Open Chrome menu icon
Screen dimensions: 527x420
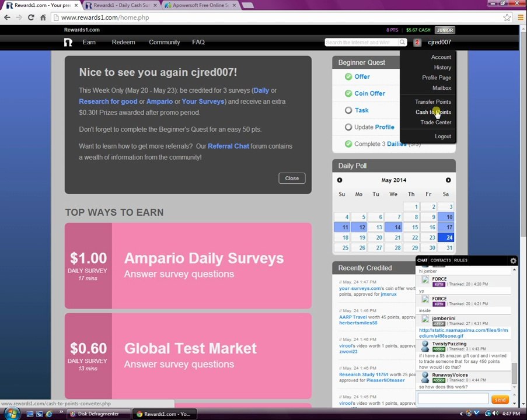coord(521,17)
